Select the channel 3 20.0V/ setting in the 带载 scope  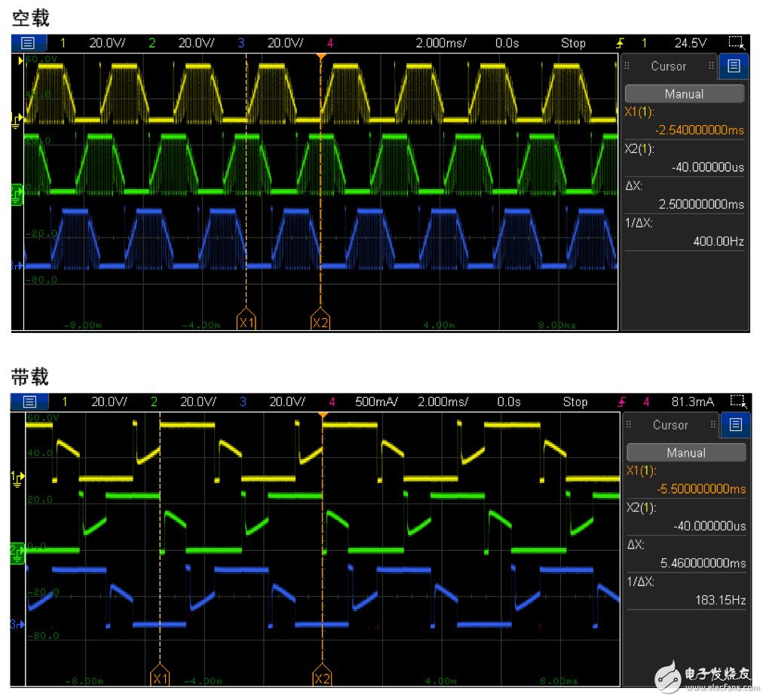click(286, 402)
